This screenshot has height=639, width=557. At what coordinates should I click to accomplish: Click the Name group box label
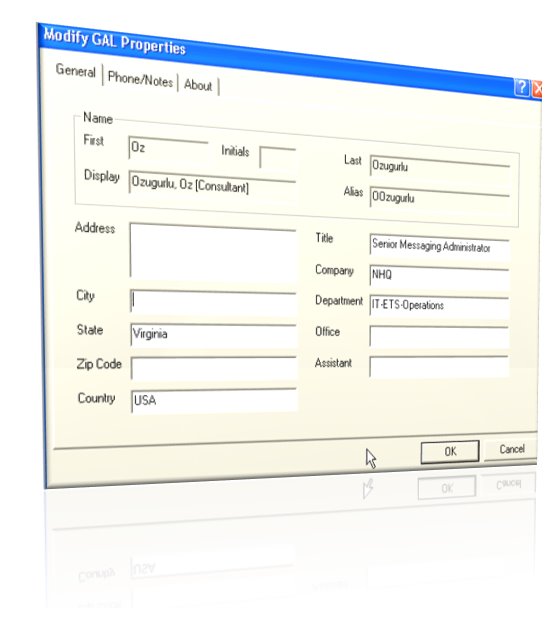pos(98,118)
